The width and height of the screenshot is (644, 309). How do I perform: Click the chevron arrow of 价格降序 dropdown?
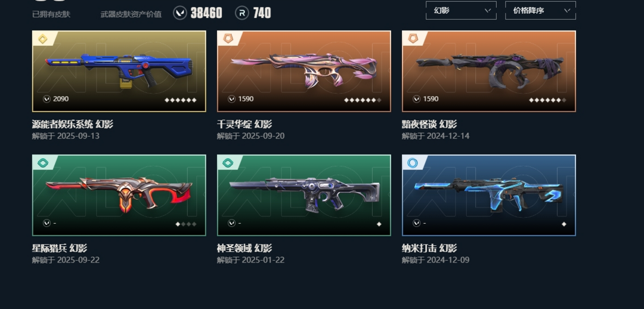click(x=567, y=11)
